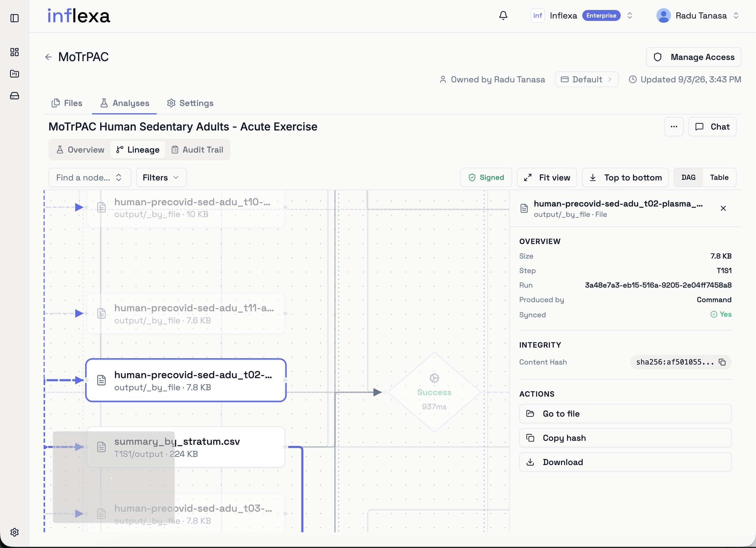Click the user avatar icon

663,16
